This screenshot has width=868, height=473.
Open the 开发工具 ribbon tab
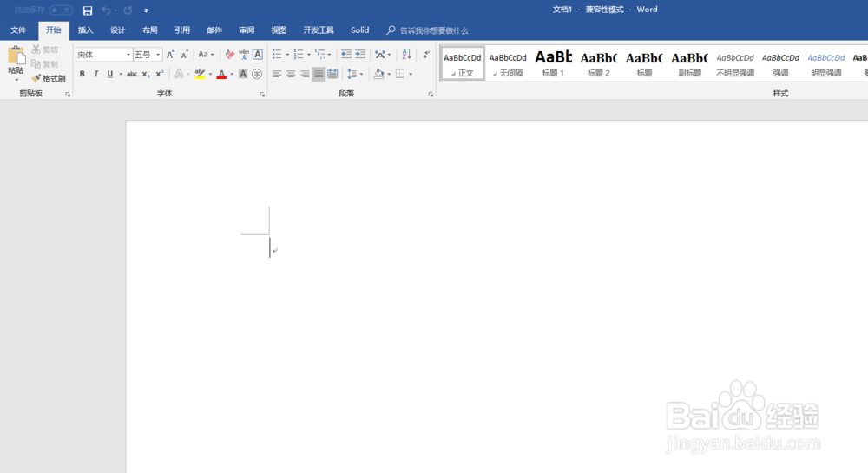(319, 30)
